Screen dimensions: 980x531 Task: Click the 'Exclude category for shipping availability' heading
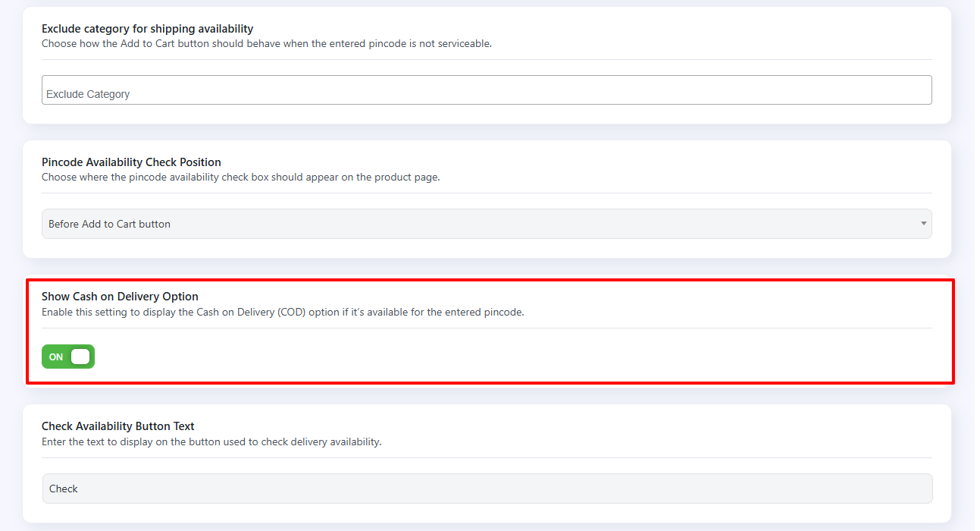point(147,29)
